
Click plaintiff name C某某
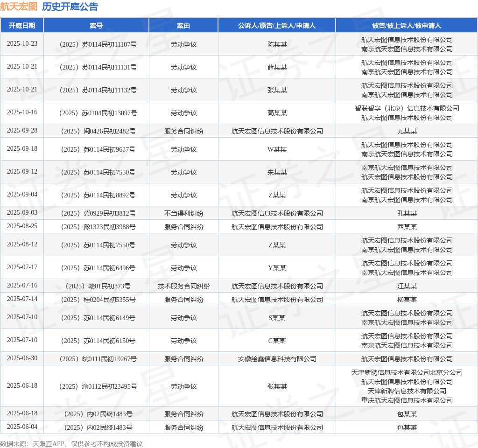pyautogui.click(x=277, y=341)
